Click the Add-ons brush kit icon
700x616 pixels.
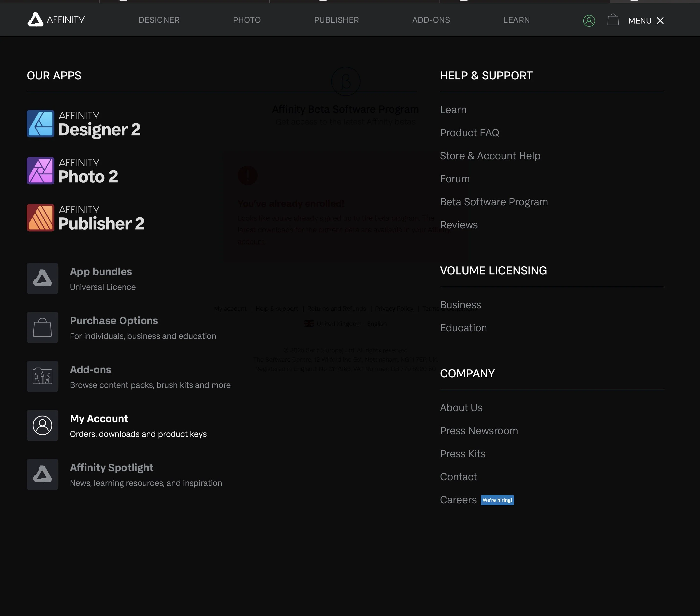click(x=42, y=376)
